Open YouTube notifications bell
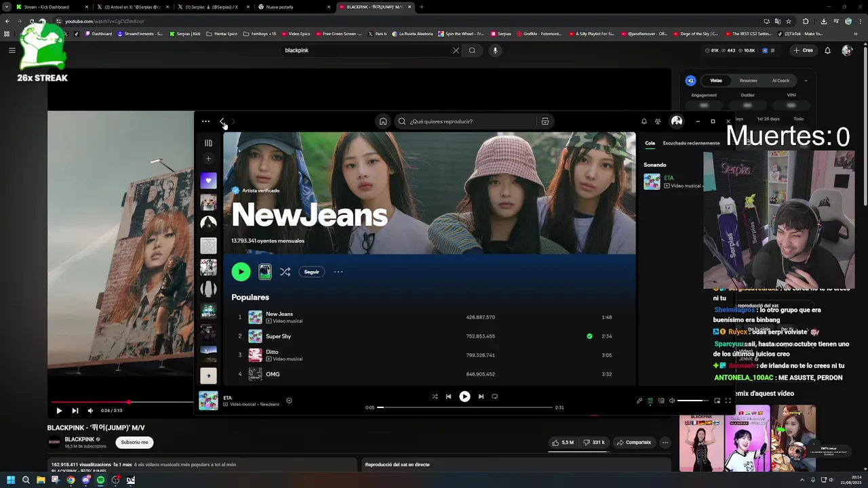 point(827,50)
